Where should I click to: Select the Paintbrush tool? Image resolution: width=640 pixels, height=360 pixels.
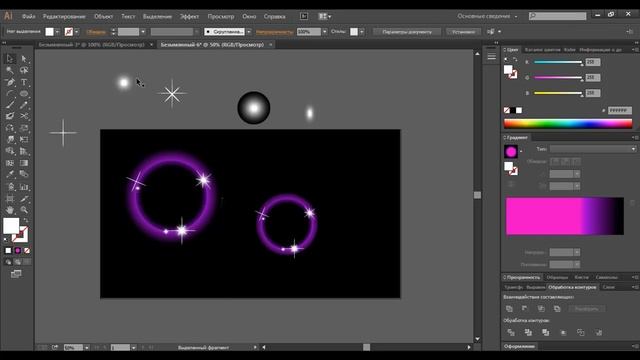10,105
